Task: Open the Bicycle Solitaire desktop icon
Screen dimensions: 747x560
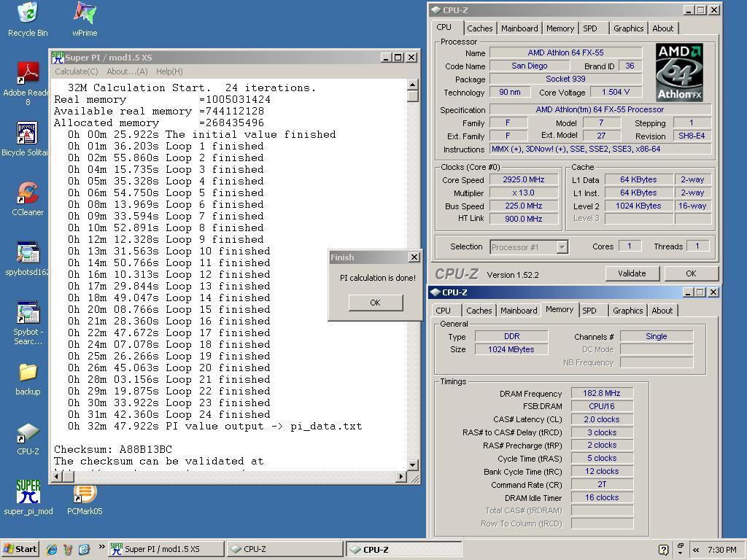Action: coord(28,138)
